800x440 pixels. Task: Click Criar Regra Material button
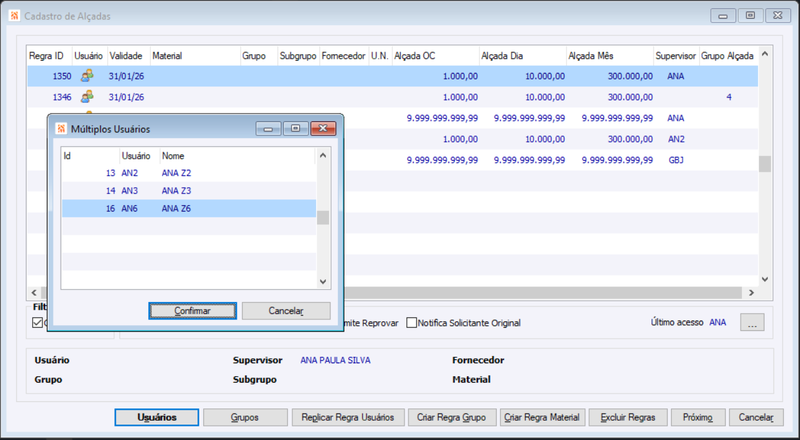[542, 418]
